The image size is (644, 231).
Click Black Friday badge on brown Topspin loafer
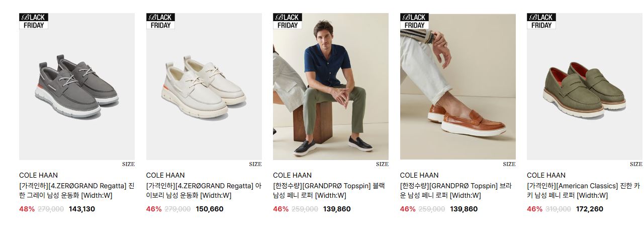click(415, 21)
